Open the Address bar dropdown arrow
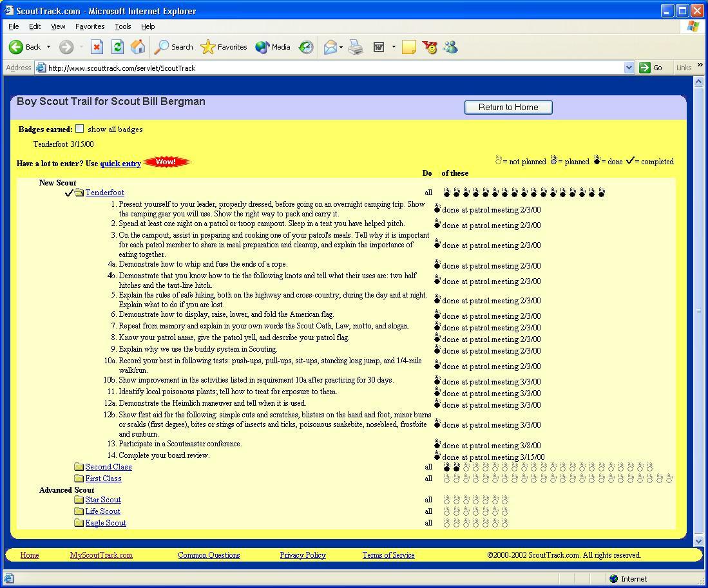Image resolution: width=708 pixels, height=588 pixels. click(x=629, y=68)
